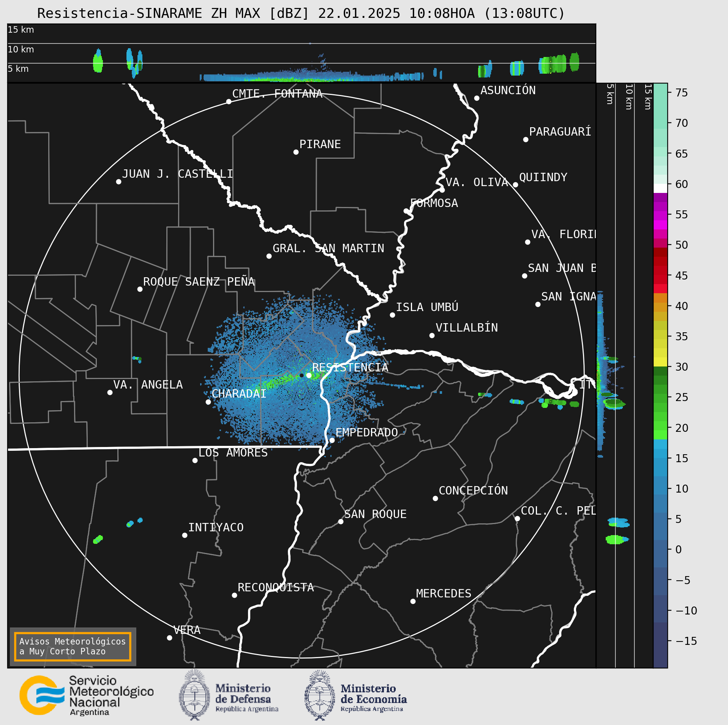Click the VA. OLIVA label
This screenshot has width=728, height=725.
click(477, 182)
